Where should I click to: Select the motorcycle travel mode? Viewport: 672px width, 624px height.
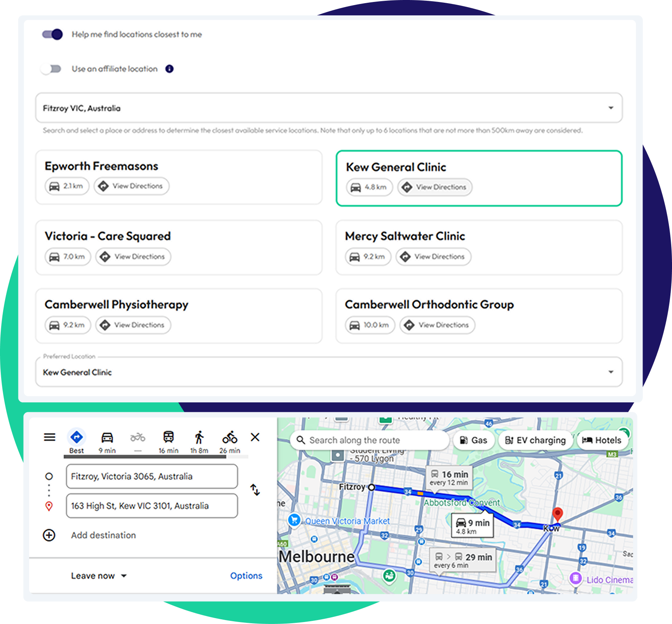(138, 441)
